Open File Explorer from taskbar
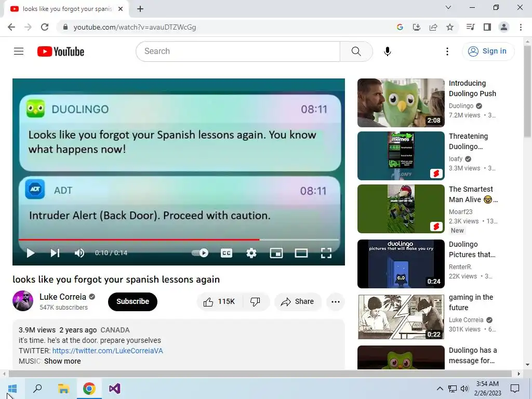The width and height of the screenshot is (532, 399). pyautogui.click(x=63, y=389)
